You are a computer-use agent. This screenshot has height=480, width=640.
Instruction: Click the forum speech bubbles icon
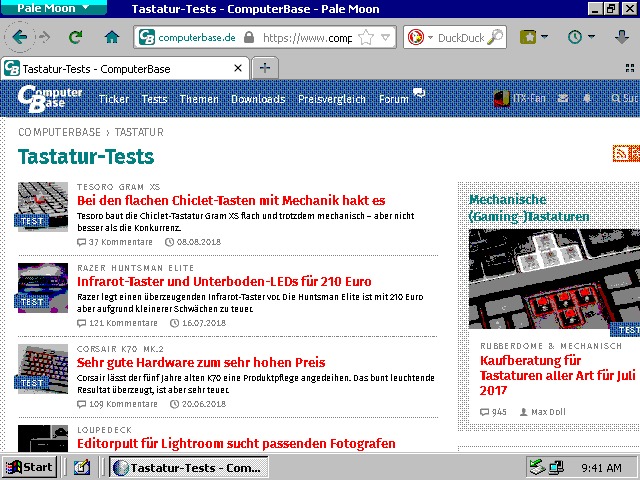419,93
